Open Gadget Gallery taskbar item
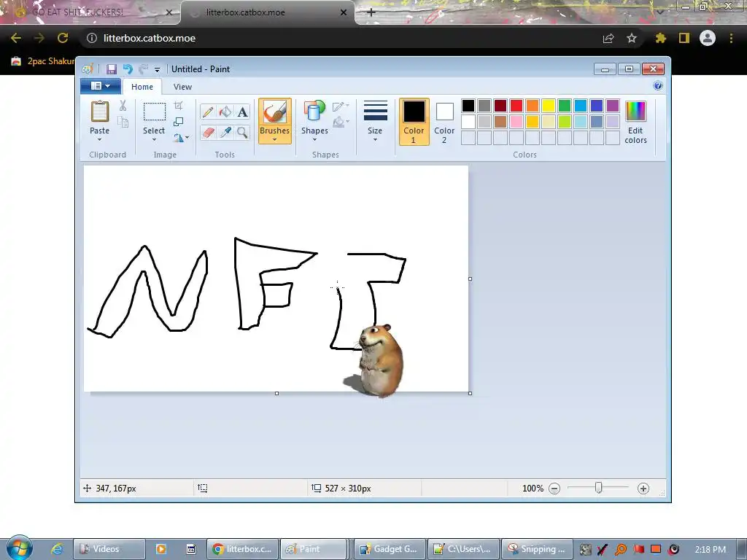 click(389, 549)
